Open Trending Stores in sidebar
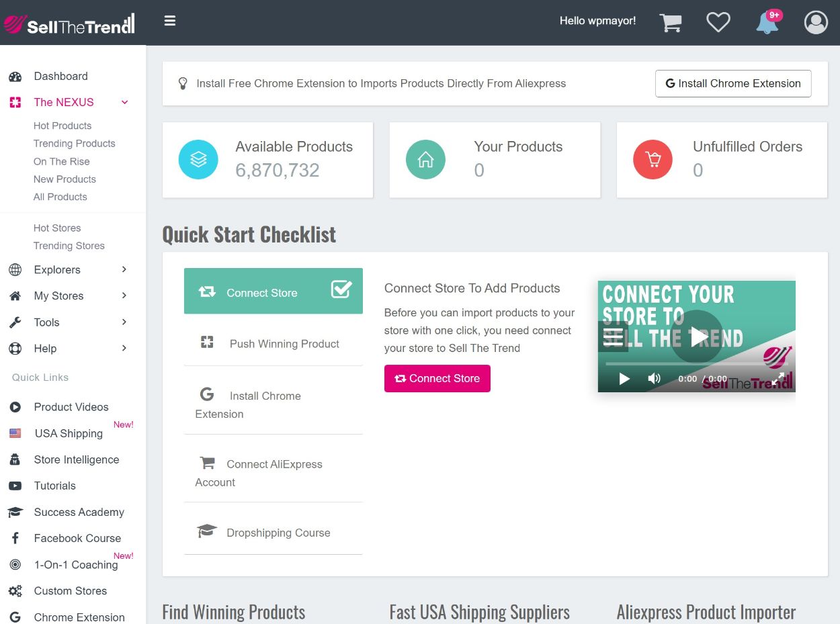This screenshot has height=624, width=840. pyautogui.click(x=69, y=246)
